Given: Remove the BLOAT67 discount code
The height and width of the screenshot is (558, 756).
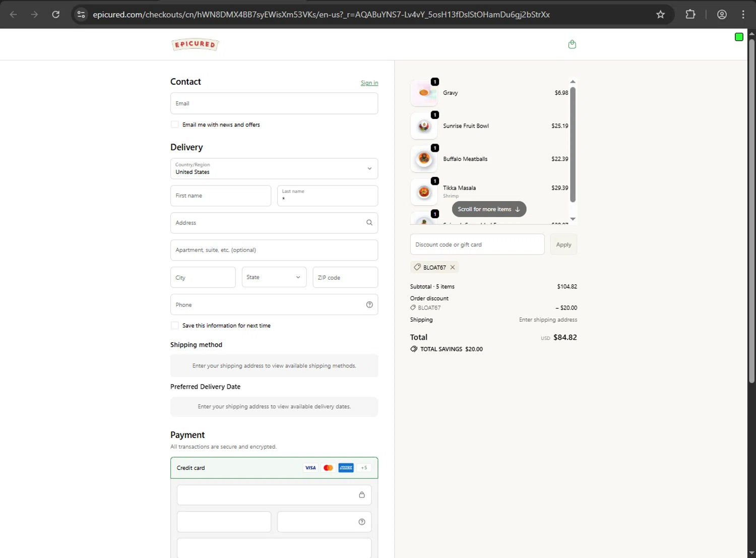Looking at the screenshot, I should click(x=453, y=267).
